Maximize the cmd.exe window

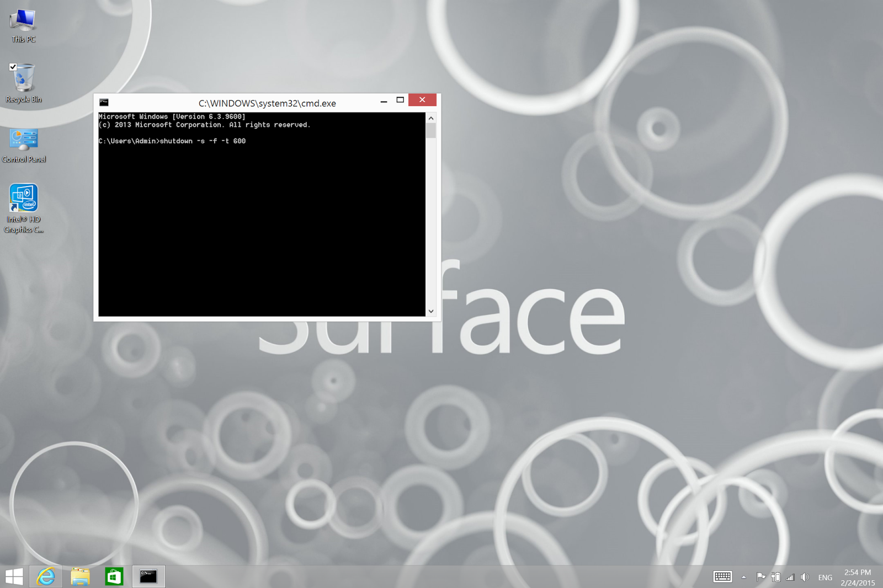click(x=400, y=100)
